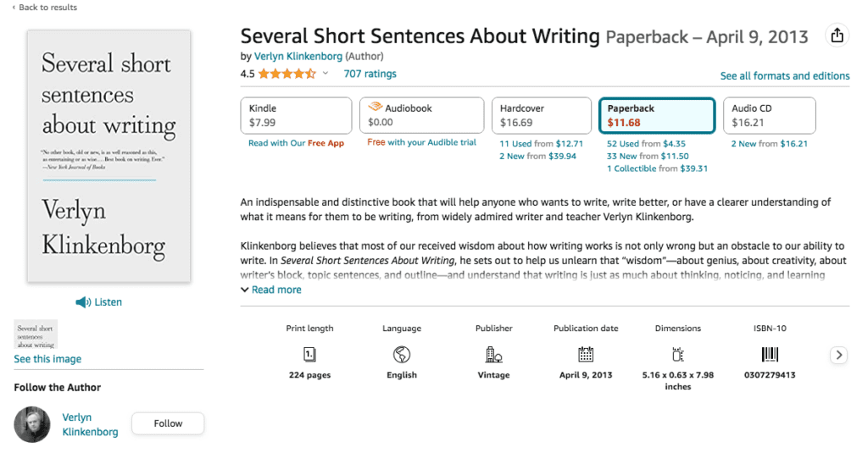Click the Publication date calendar icon
Viewport: 868px width, 453px height.
point(586,354)
